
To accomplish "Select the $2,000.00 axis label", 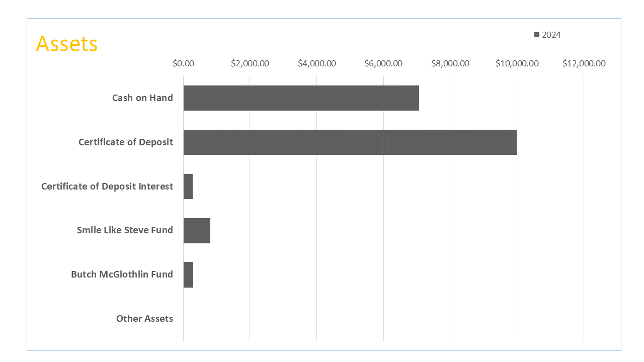I will pos(250,63).
